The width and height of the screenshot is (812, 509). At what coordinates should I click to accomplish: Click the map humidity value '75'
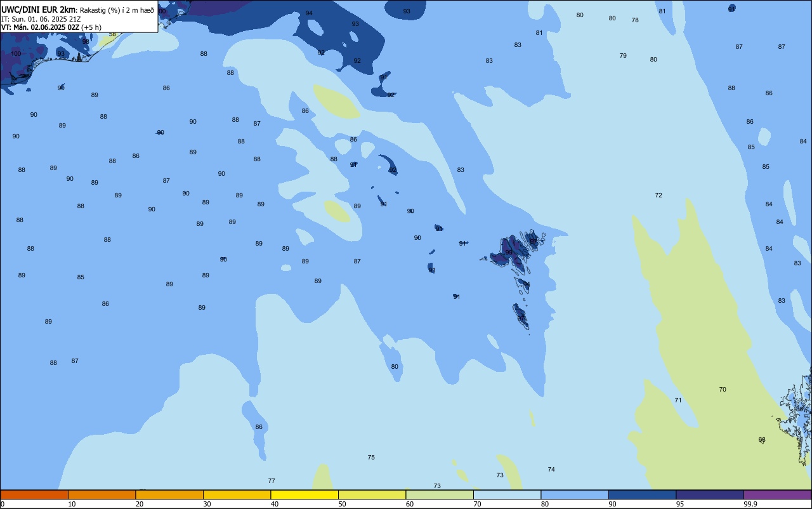(x=371, y=458)
